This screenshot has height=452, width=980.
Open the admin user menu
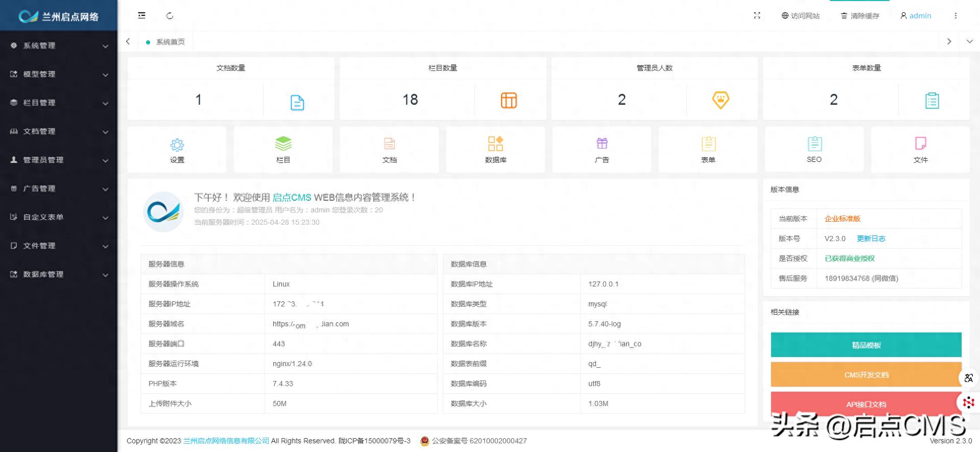click(916, 16)
